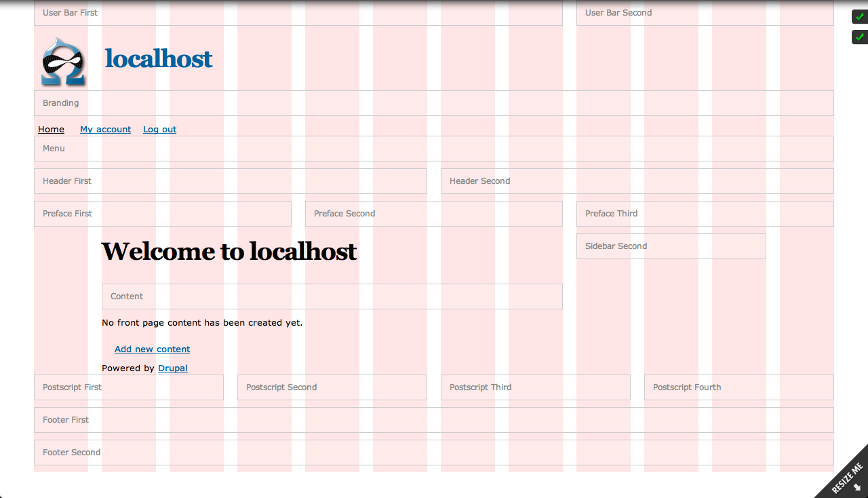The width and height of the screenshot is (868, 498).
Task: Click the Welcome to localhost heading
Action: coord(229,251)
